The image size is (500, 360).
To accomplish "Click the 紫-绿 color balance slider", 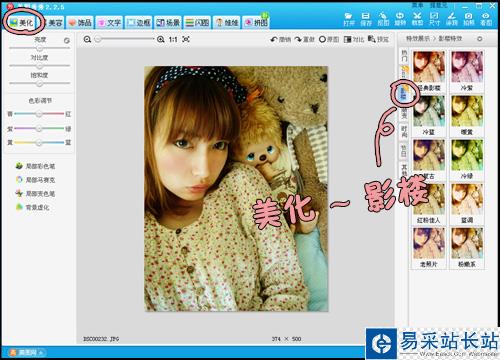I will pyautogui.click(x=39, y=128).
